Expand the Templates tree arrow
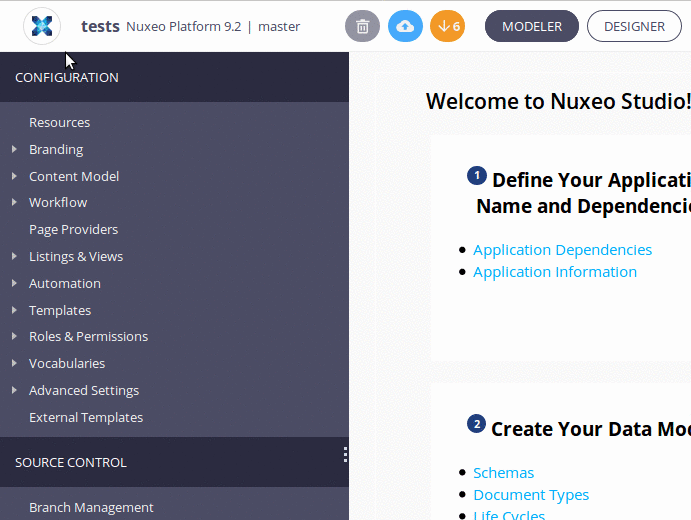Screen dimensions: 691x520 click(x=14, y=310)
